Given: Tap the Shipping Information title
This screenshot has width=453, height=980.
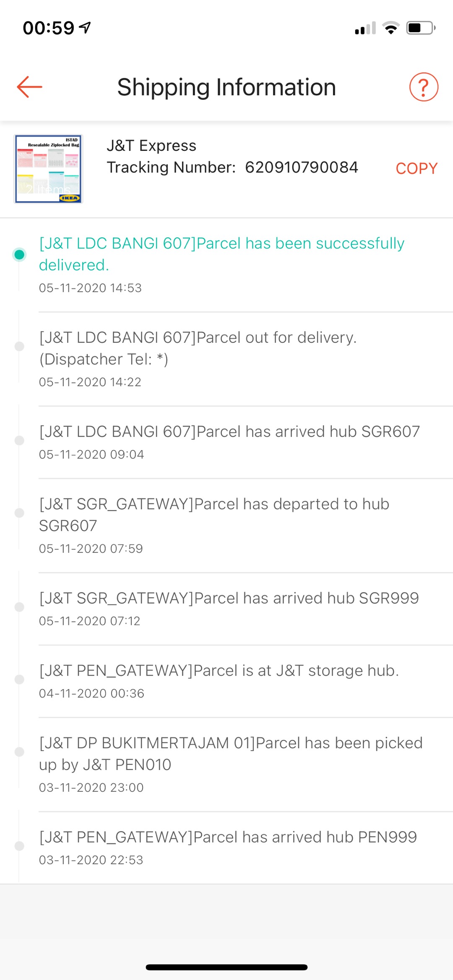Looking at the screenshot, I should point(226,87).
